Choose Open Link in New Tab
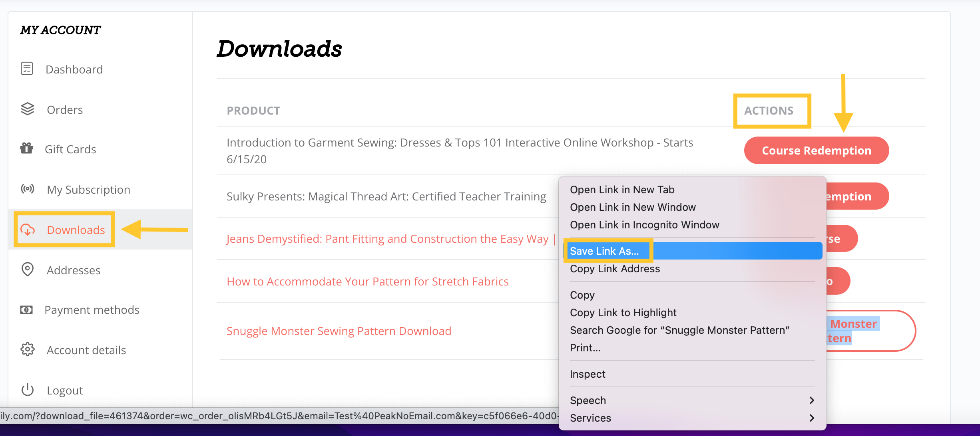The height and width of the screenshot is (436, 980). pos(692,190)
